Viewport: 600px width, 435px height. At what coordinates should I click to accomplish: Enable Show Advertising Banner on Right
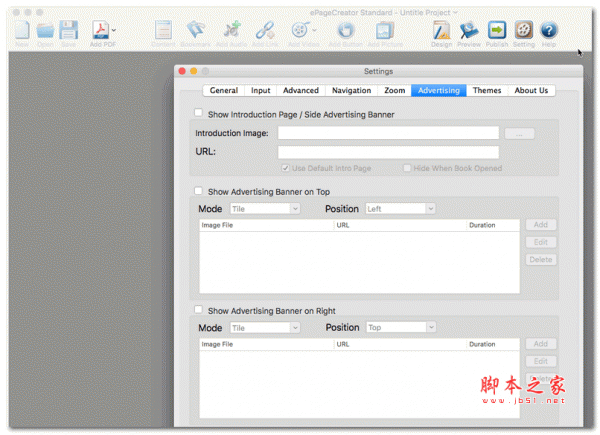pyautogui.click(x=198, y=310)
